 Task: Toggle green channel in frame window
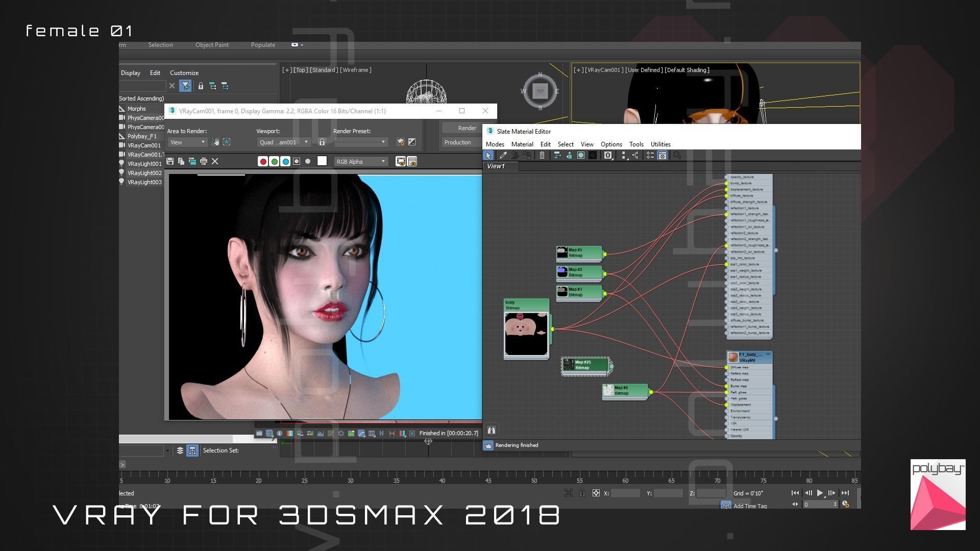pyautogui.click(x=274, y=162)
